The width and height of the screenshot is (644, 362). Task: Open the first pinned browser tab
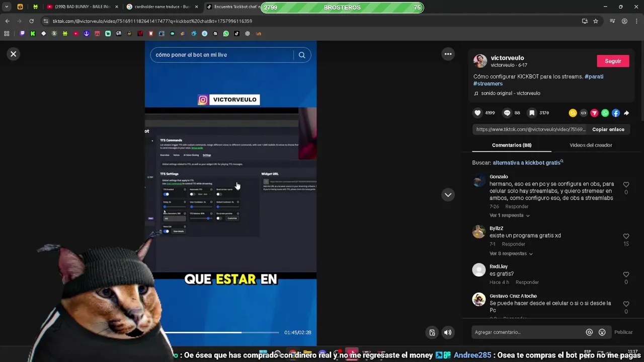(x=20, y=7)
